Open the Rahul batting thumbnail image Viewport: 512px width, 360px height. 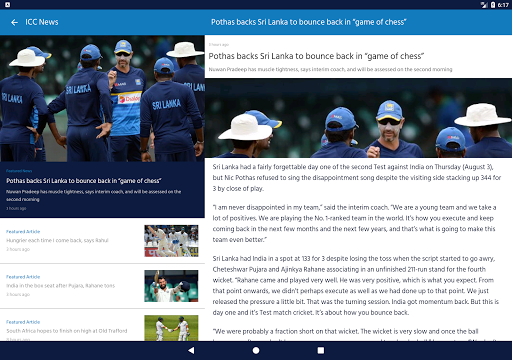tap(171, 241)
